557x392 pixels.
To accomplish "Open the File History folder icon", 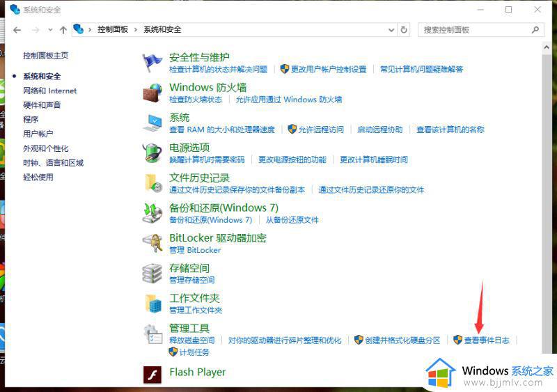I will pos(153,183).
